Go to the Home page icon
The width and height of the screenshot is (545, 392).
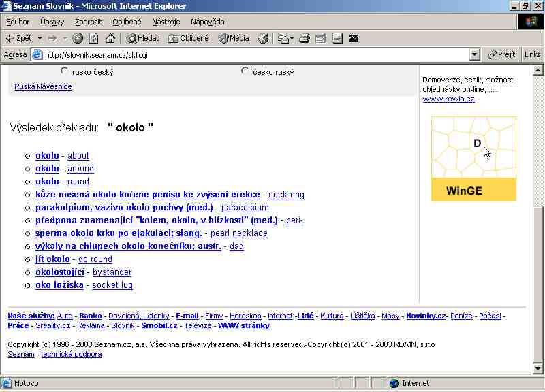coord(110,38)
